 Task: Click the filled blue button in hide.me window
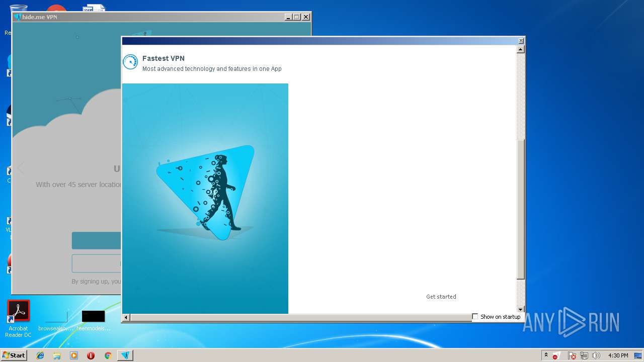point(97,240)
